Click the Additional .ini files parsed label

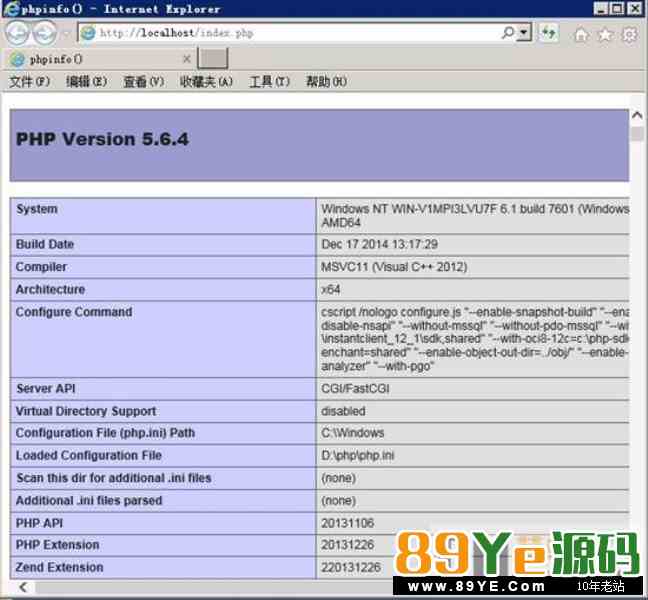click(x=89, y=501)
